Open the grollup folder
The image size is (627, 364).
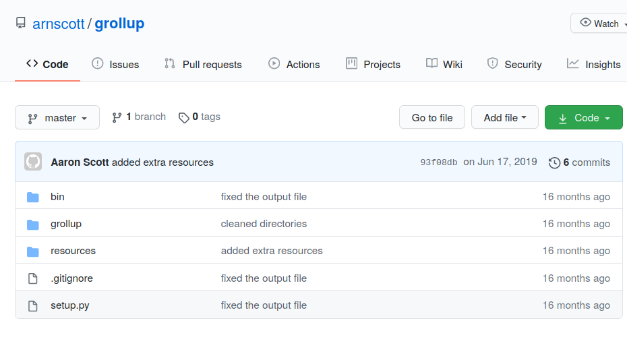66,224
